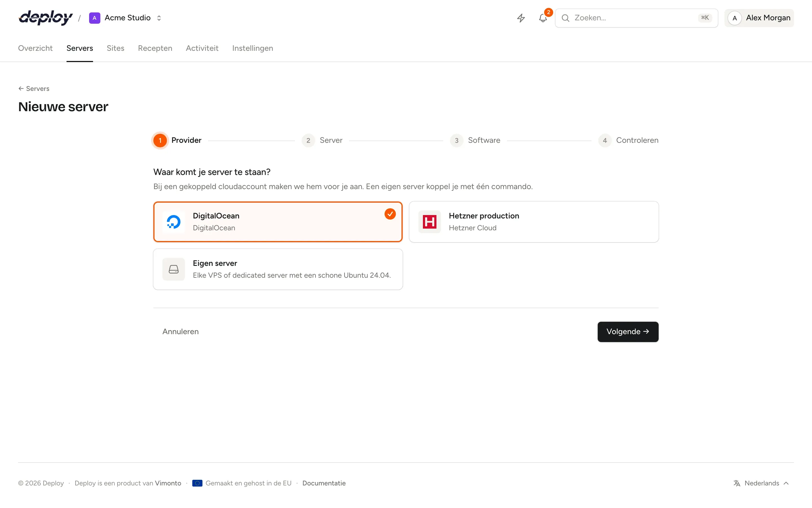Viewport: 812px width, 508px height.
Task: Open the Sites tab
Action: (115, 48)
